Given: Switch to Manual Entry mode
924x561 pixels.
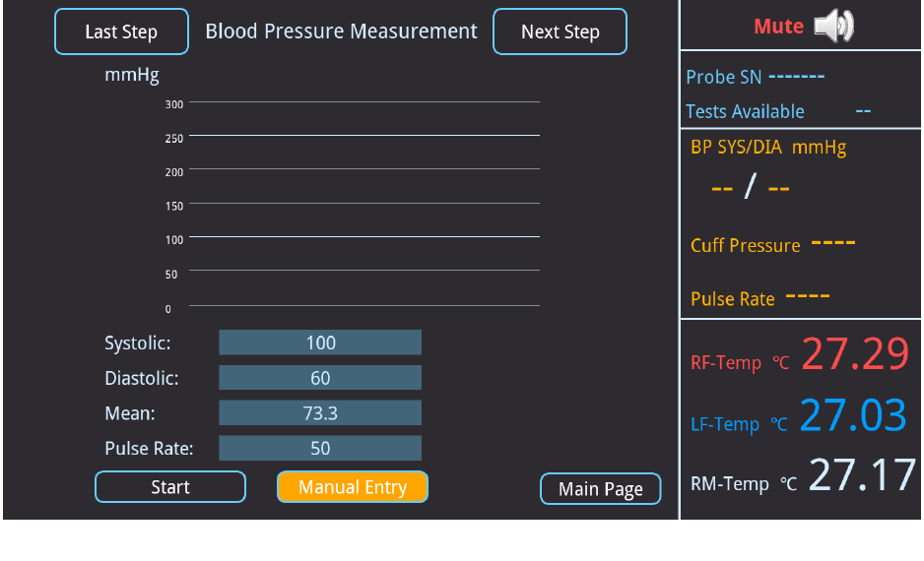Looking at the screenshot, I should tap(353, 487).
